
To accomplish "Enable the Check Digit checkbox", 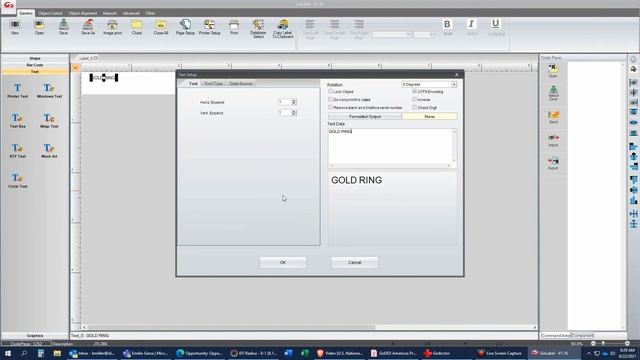I will 415,107.
